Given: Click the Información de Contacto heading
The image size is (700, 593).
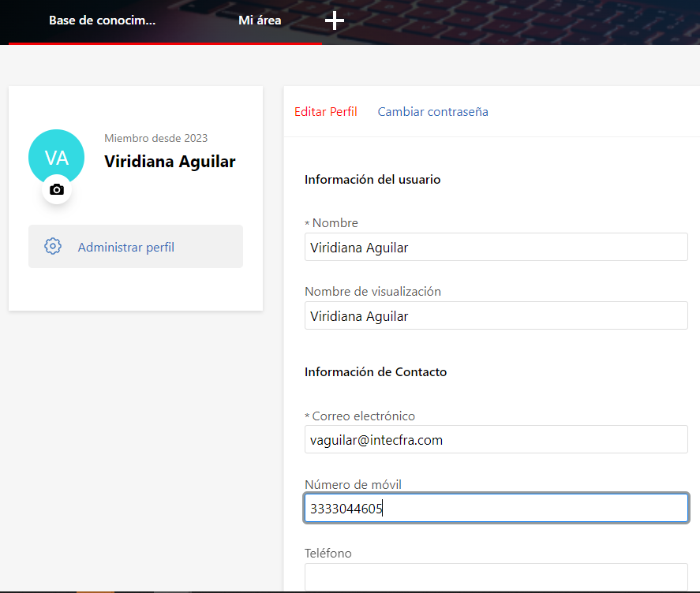Looking at the screenshot, I should [376, 371].
